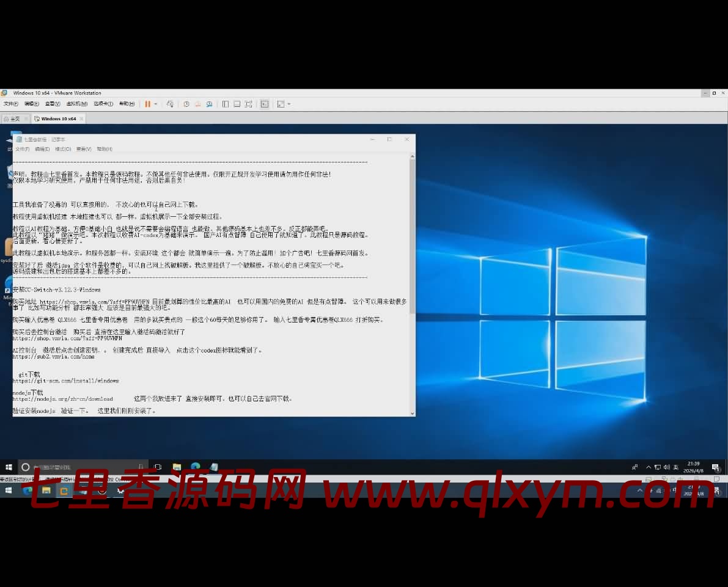
Task: Open VMware 选项卡(T) menu
Action: point(103,104)
